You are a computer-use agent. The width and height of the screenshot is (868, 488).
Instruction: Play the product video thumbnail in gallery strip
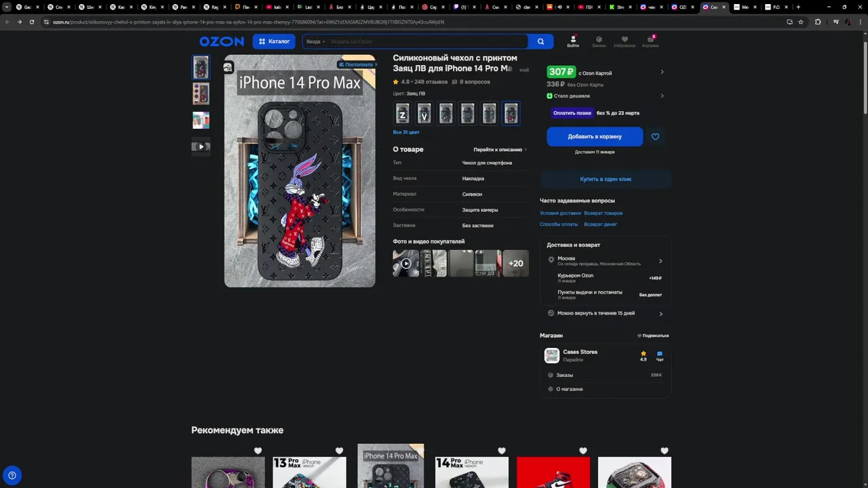201,146
